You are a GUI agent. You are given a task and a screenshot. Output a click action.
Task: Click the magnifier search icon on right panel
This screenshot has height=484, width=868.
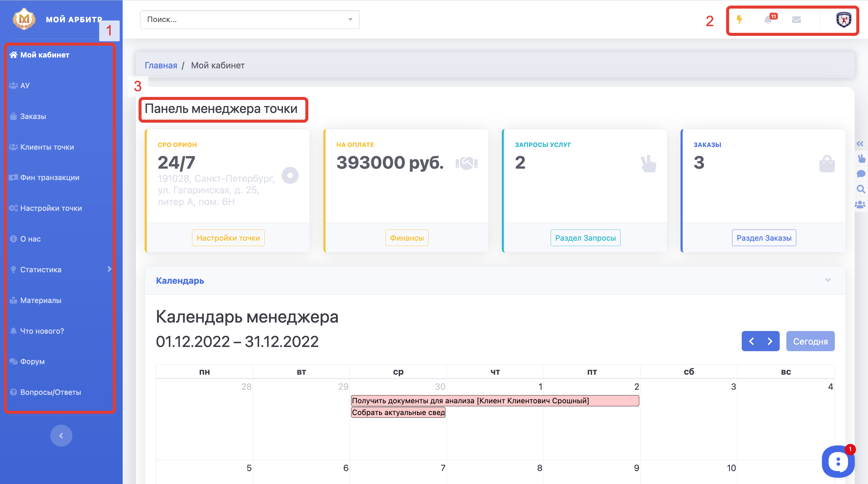pyautogui.click(x=860, y=189)
